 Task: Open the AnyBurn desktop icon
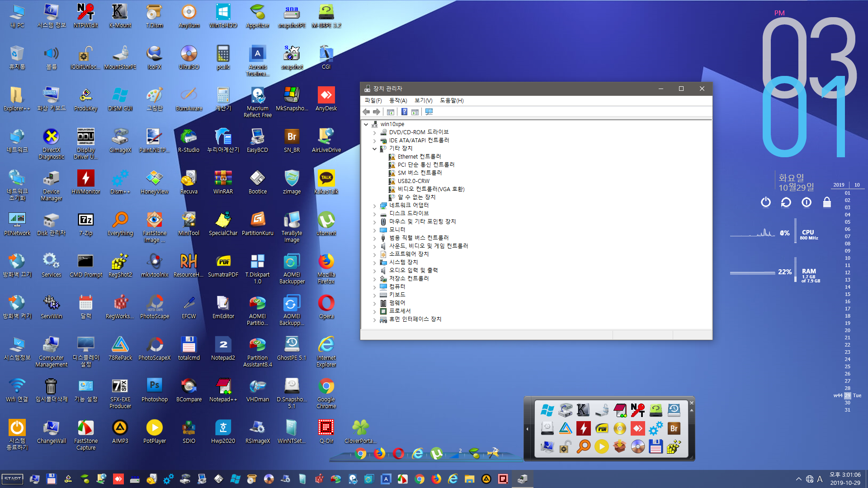pos(189,16)
